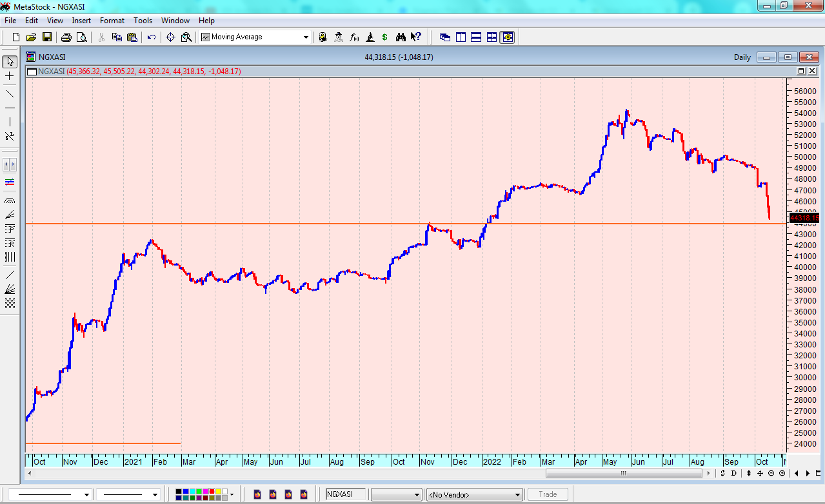Screen dimensions: 825x504
Task: Cascade windows using the overlapping windows icon
Action: (x=445, y=37)
